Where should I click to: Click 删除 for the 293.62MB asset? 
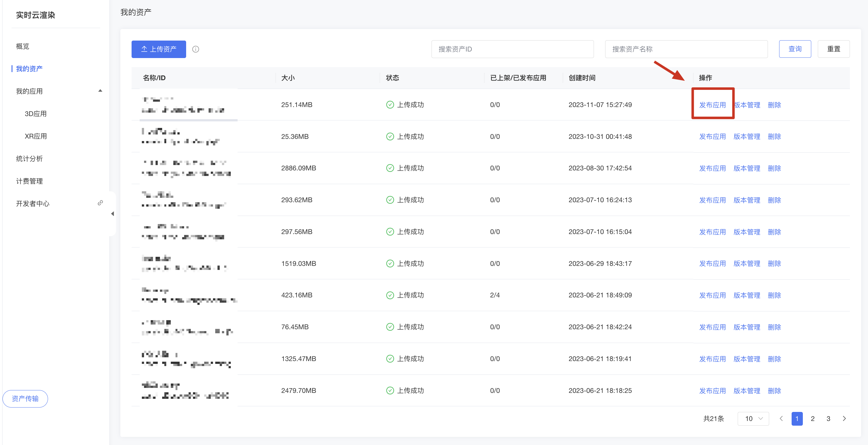pos(774,200)
